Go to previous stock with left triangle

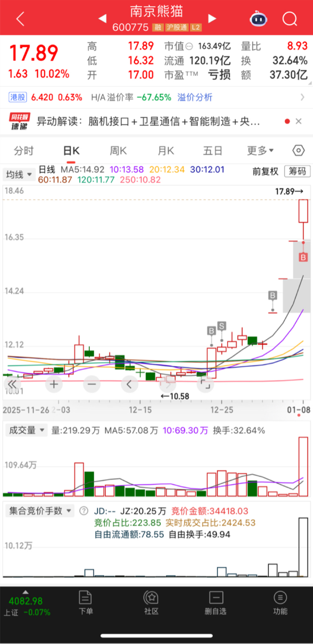click(x=102, y=18)
